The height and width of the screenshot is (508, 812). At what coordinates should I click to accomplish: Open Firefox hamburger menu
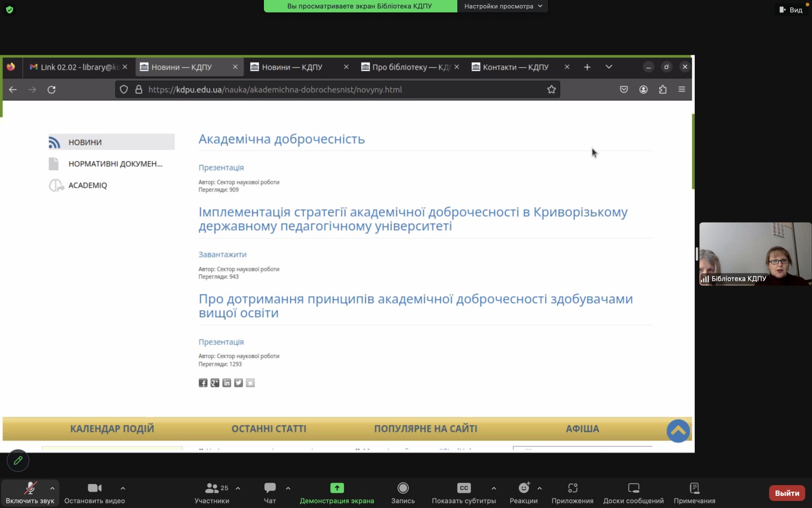pos(682,89)
